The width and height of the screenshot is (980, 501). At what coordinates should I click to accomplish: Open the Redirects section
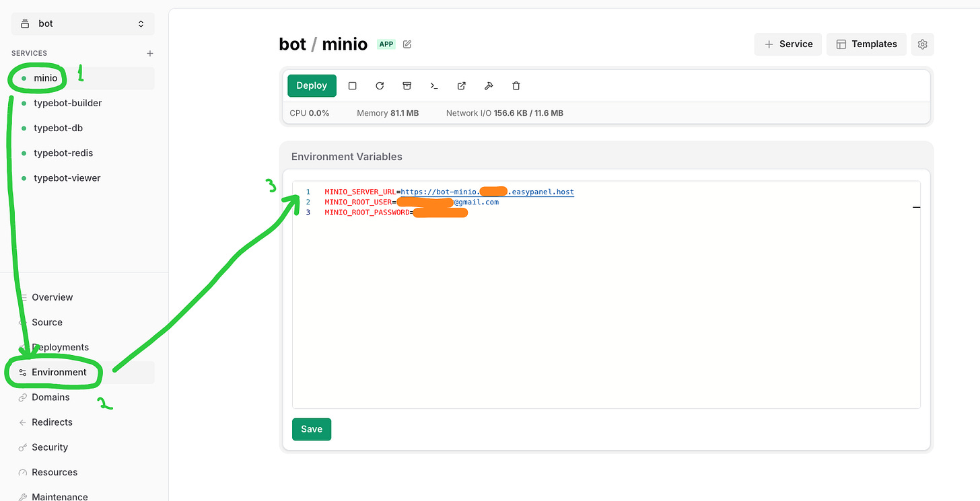[x=83, y=422]
